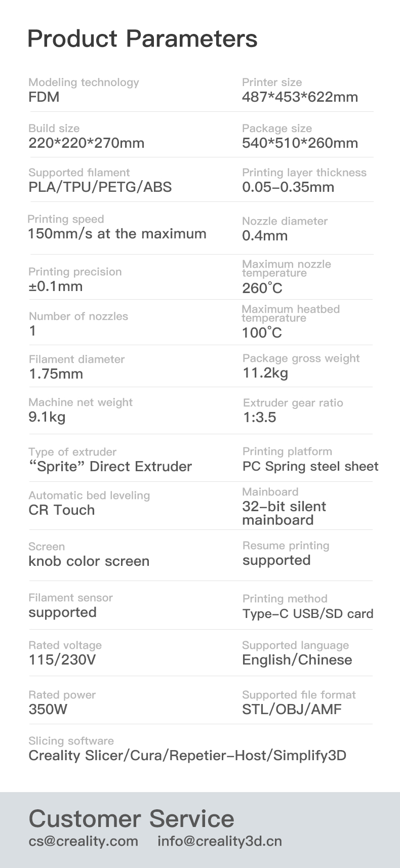Select the 32-bit silent mainboard text
The width and height of the screenshot is (400, 868).
(284, 513)
